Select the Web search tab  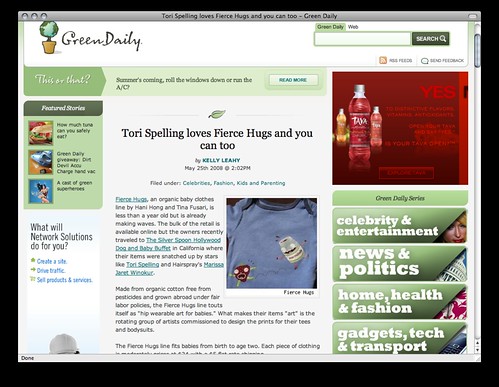(353, 27)
